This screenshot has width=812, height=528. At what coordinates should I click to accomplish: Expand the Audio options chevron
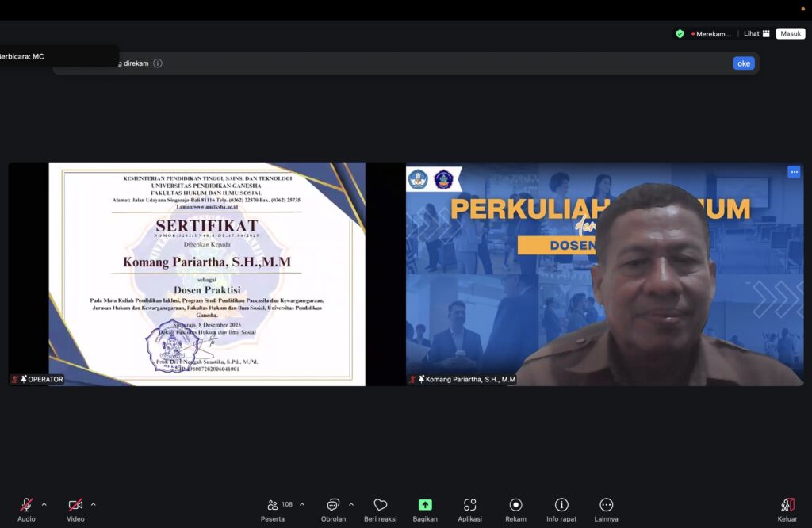point(44,504)
